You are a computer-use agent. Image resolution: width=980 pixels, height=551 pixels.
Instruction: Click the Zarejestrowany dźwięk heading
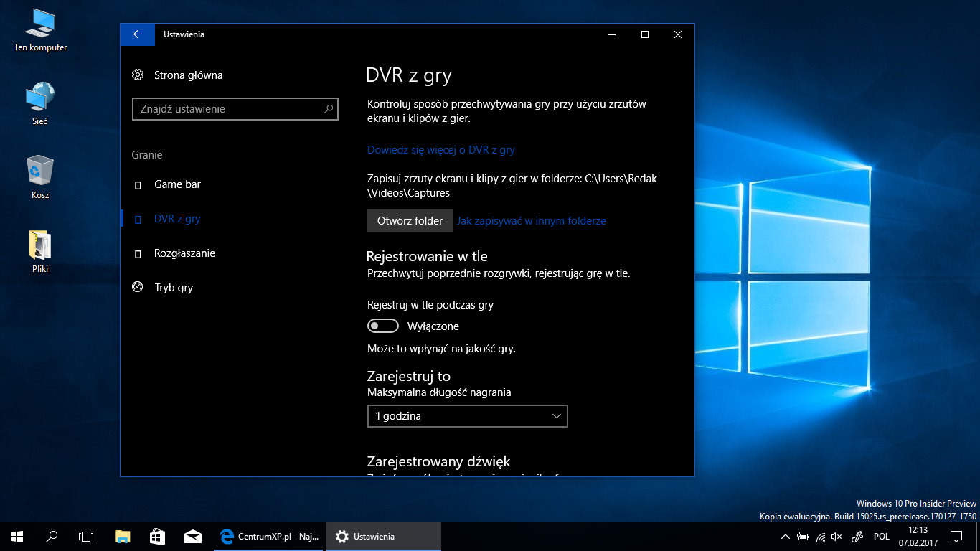[x=439, y=461]
